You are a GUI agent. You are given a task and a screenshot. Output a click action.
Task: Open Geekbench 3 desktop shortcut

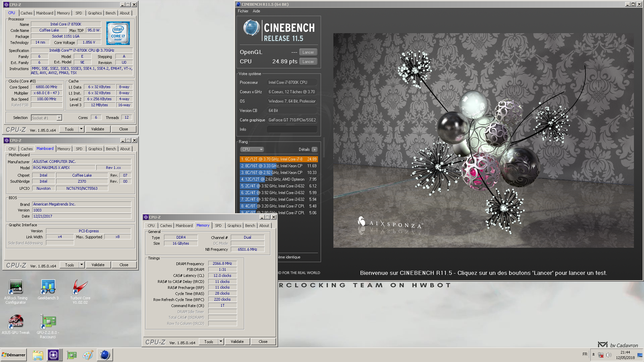[48, 290]
